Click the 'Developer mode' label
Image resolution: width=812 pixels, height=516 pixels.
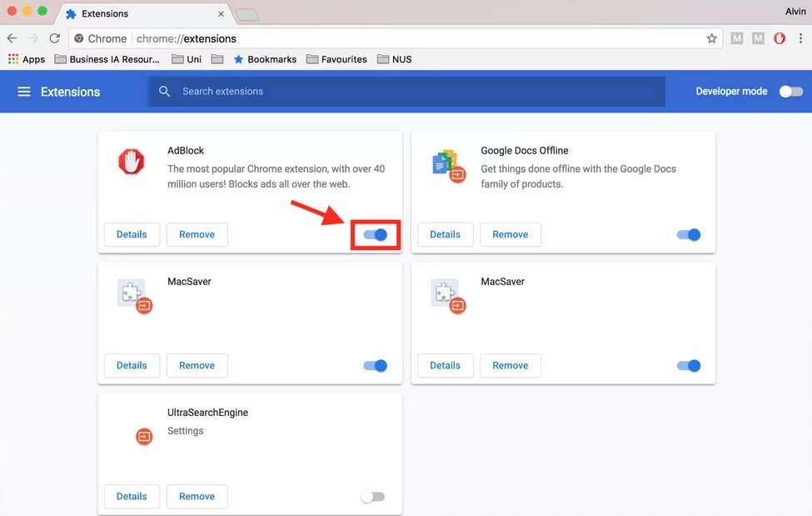pyautogui.click(x=731, y=91)
